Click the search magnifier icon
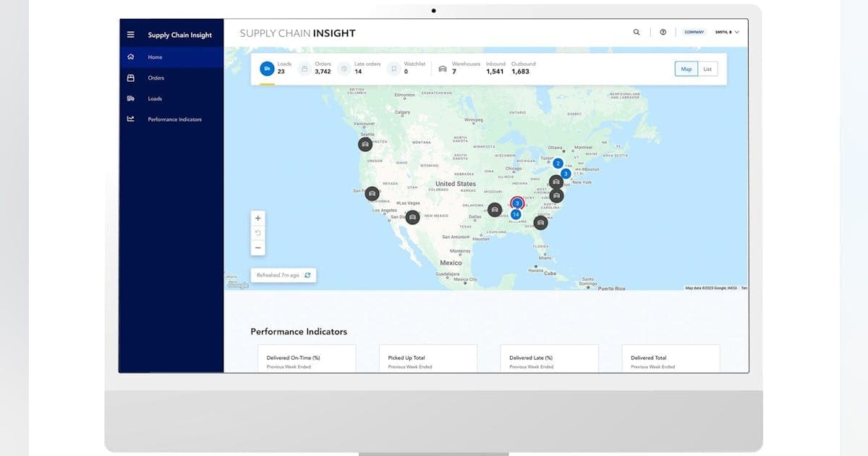This screenshot has width=868, height=456. pyautogui.click(x=637, y=32)
